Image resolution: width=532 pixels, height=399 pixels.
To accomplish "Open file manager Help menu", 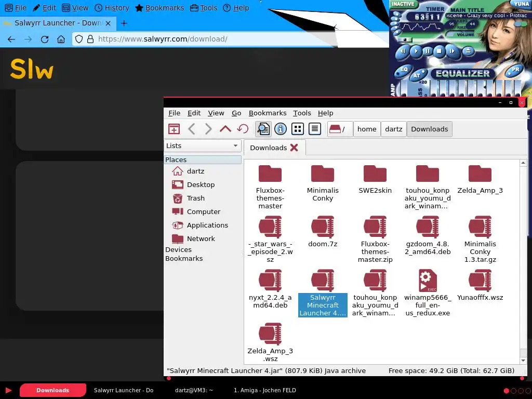I will (325, 113).
